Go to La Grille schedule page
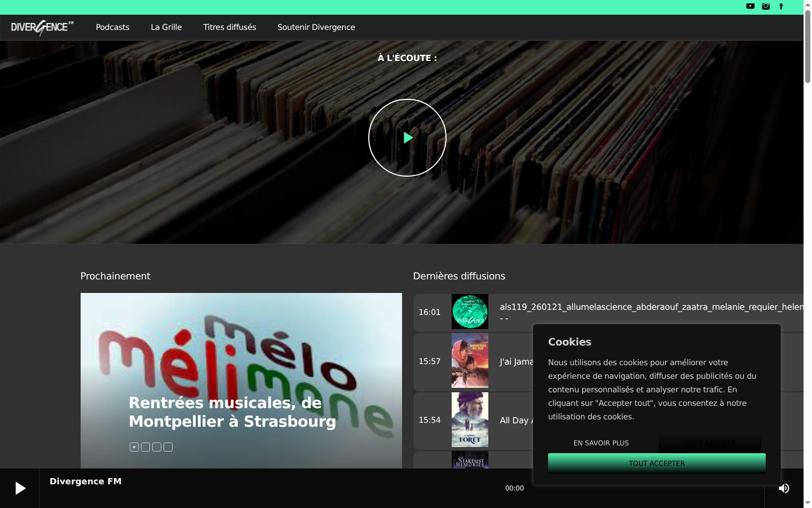The width and height of the screenshot is (812, 508). click(x=166, y=27)
